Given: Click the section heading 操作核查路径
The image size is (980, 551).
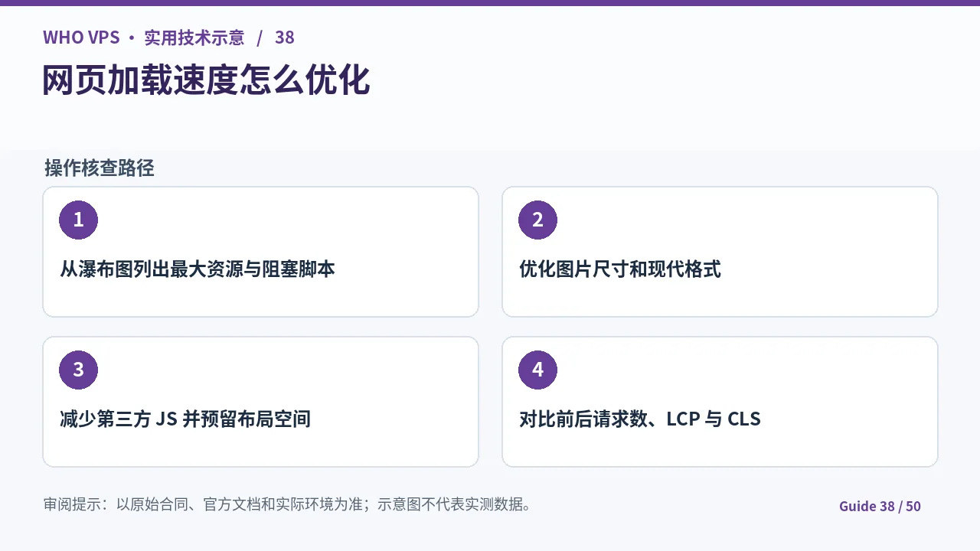Looking at the screenshot, I should (100, 168).
